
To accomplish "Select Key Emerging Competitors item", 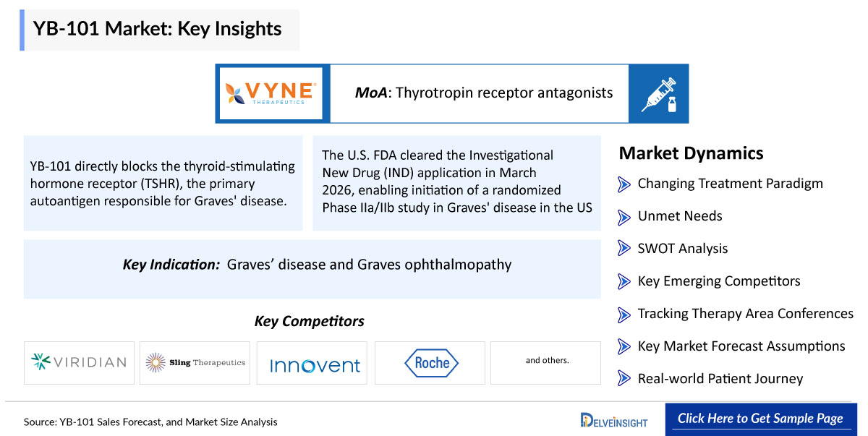I will [x=719, y=281].
